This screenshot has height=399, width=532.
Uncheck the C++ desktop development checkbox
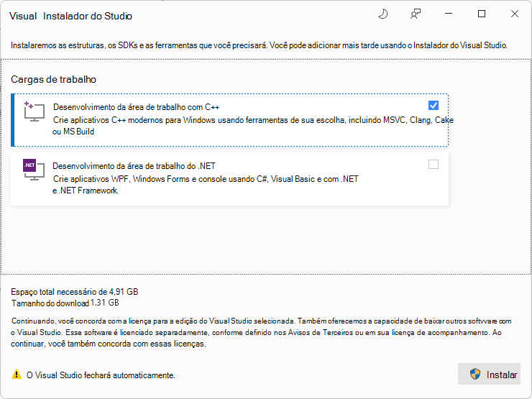pyautogui.click(x=434, y=106)
